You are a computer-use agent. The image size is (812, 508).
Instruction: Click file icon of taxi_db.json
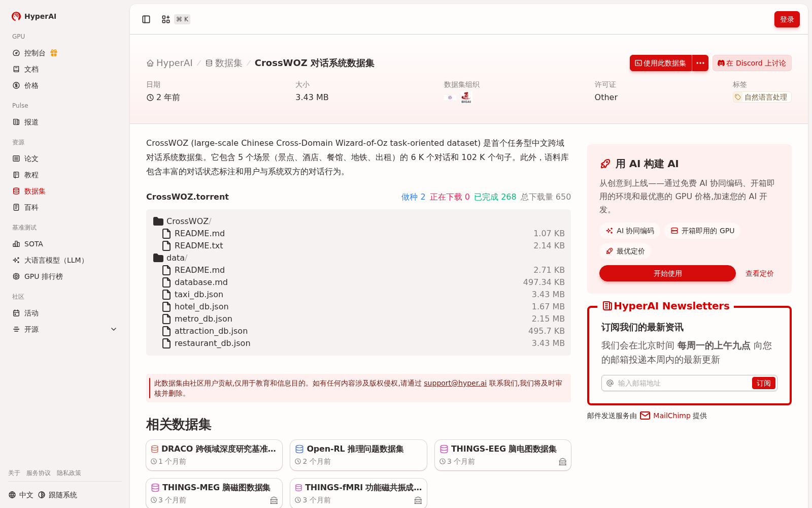tap(166, 294)
